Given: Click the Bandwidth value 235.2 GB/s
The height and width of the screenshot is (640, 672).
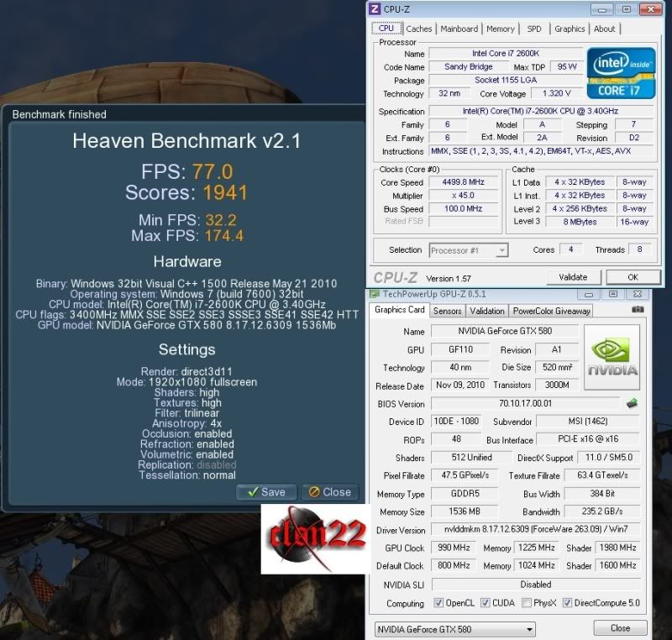Looking at the screenshot, I should click(602, 511).
